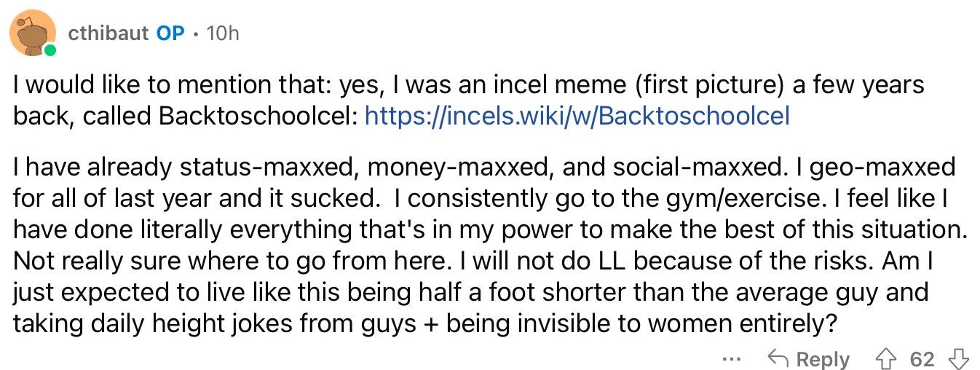Screen dimensions: 980x370
Task: Click the green online status dot
Action: [50, 51]
